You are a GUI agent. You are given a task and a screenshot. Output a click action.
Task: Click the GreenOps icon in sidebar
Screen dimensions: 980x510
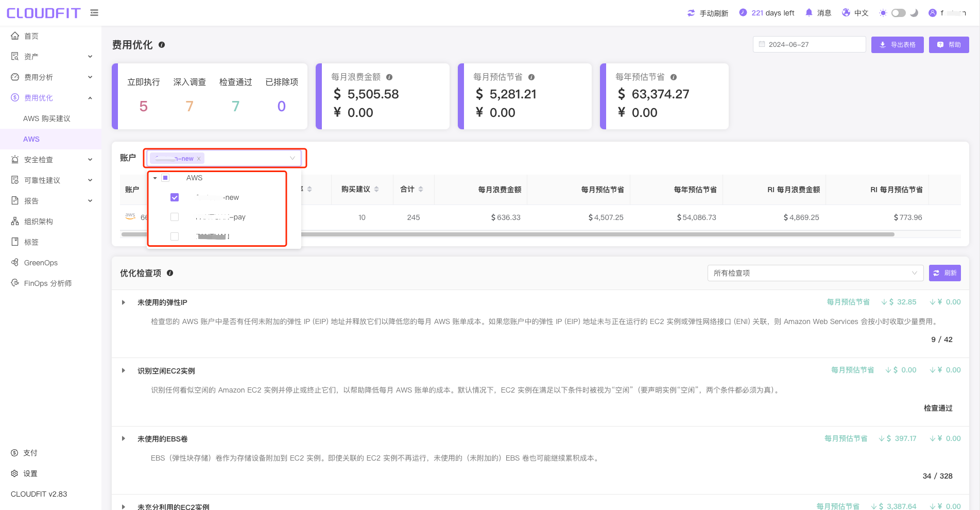point(15,262)
